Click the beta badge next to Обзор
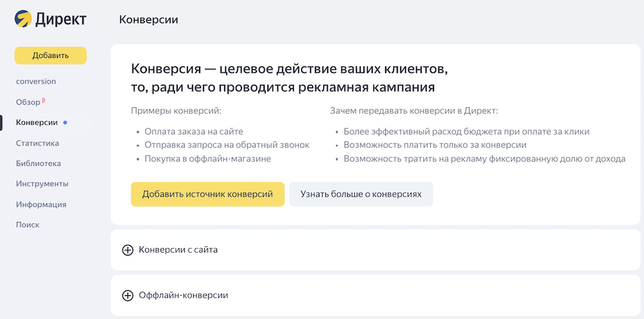Image resolution: width=644 pixels, height=319 pixels. 44,100
